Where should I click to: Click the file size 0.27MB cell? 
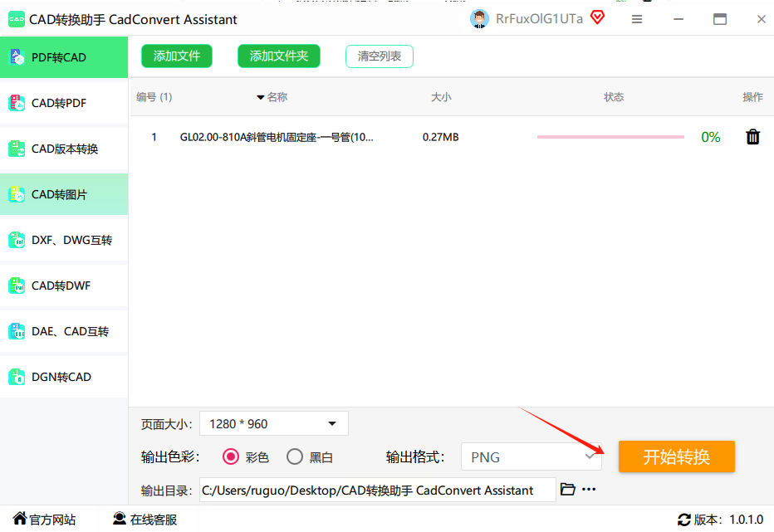(440, 137)
